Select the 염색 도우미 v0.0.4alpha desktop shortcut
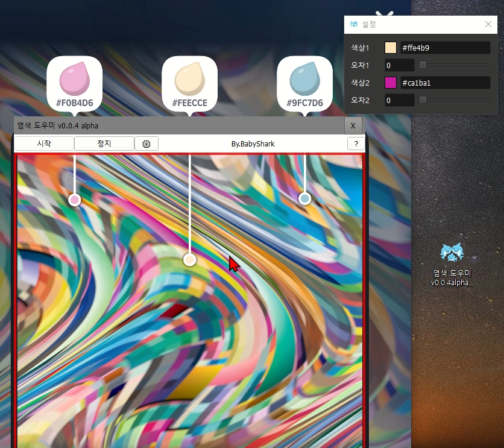This screenshot has width=504, height=448. 452,265
